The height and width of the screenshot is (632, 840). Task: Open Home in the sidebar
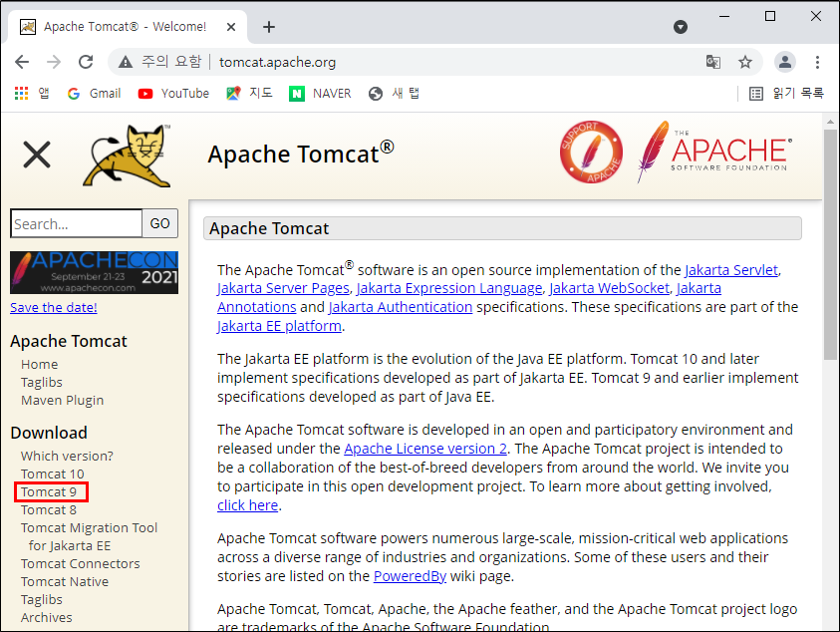(40, 365)
